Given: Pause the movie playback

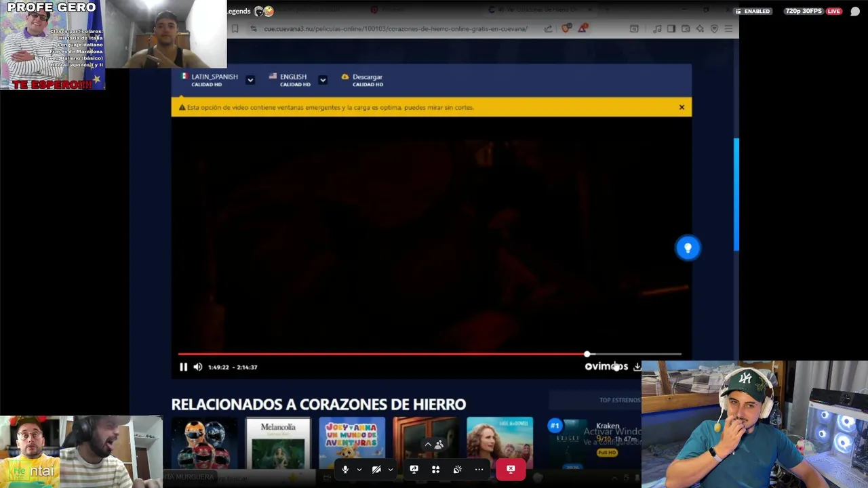Looking at the screenshot, I should 183,367.
